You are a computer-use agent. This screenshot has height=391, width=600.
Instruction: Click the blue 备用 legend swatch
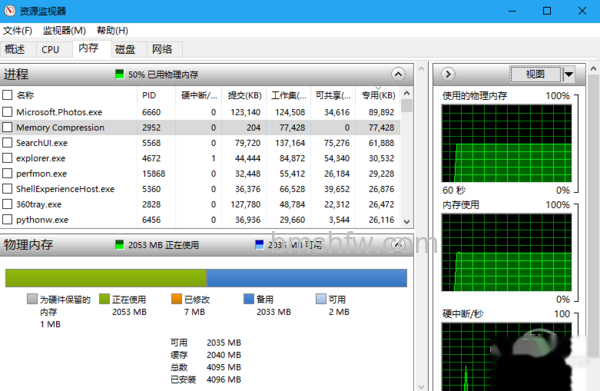click(x=249, y=299)
